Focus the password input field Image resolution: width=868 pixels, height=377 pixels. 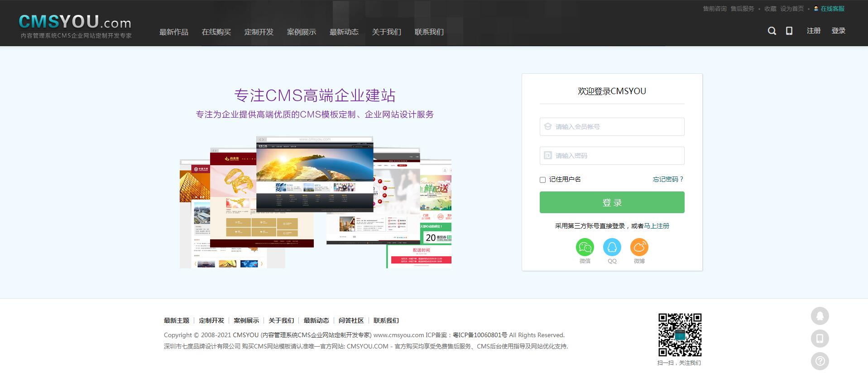point(612,156)
